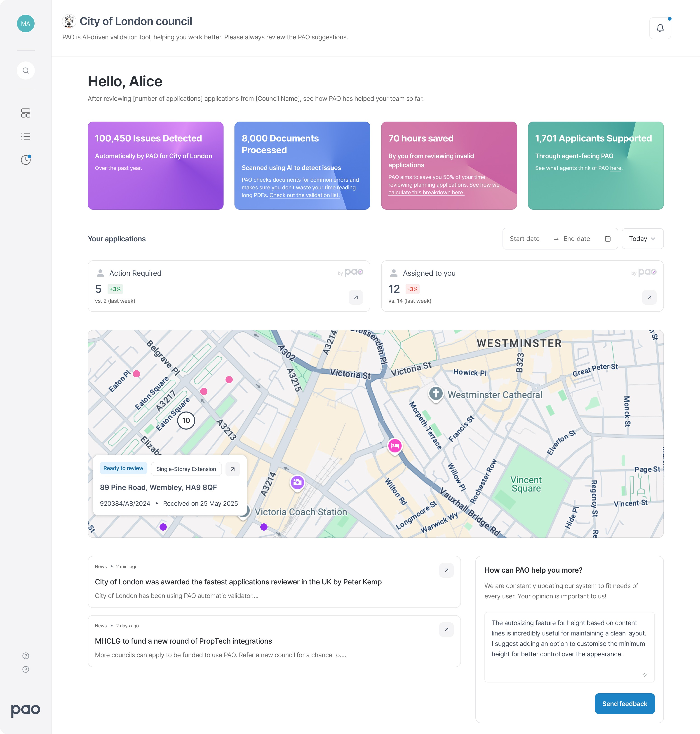This screenshot has height=734, width=700.
Task: Open the calendar date picker icon
Action: [x=607, y=239]
